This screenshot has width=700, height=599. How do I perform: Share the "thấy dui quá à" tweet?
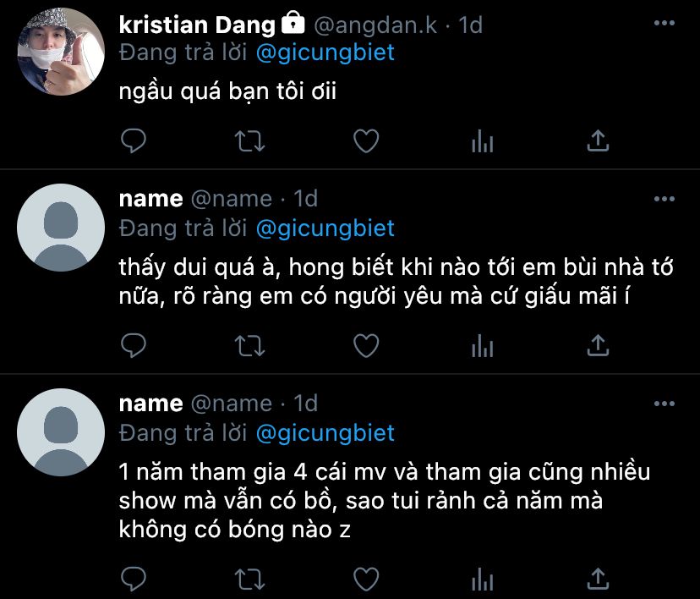click(598, 344)
